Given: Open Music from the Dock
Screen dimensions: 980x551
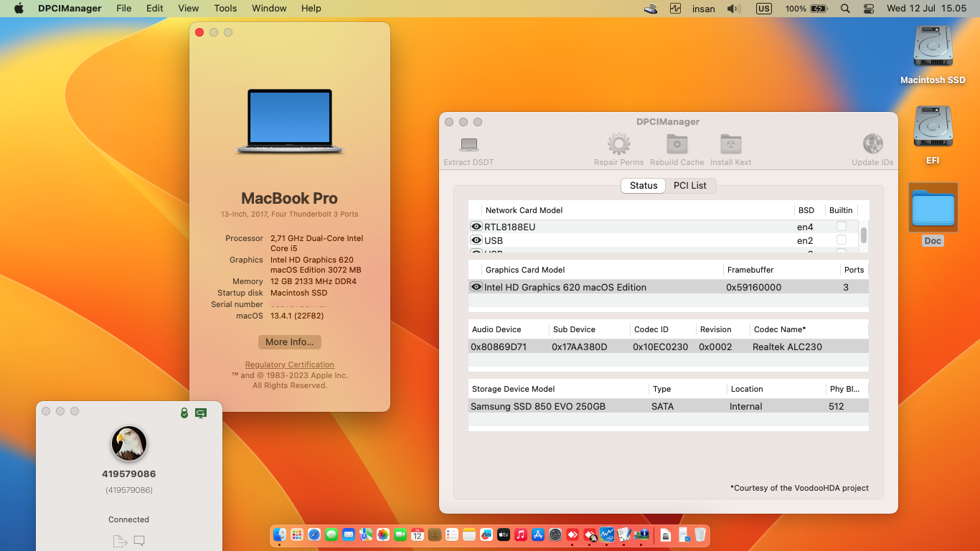Looking at the screenshot, I should [x=521, y=534].
